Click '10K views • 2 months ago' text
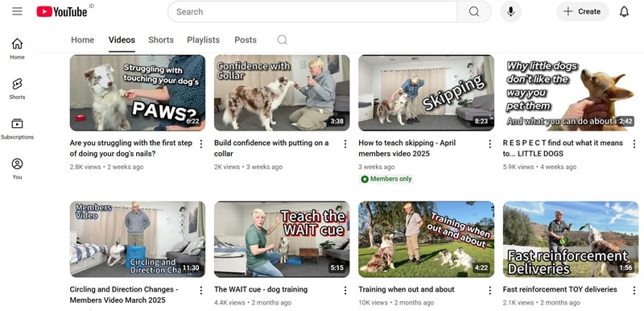 pyautogui.click(x=396, y=302)
